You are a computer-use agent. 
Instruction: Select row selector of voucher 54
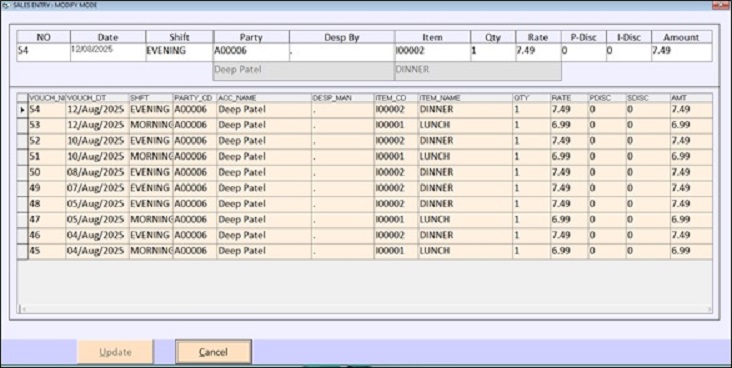[22, 110]
